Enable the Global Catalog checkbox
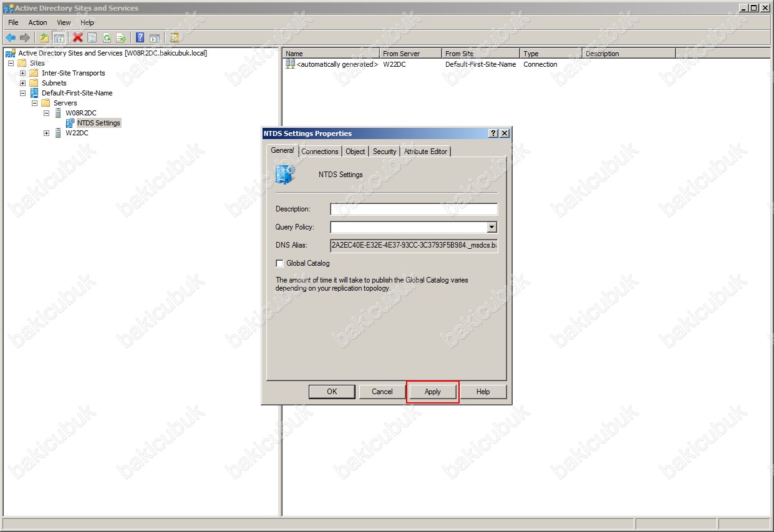Screen dimensions: 774x532 tap(279, 263)
